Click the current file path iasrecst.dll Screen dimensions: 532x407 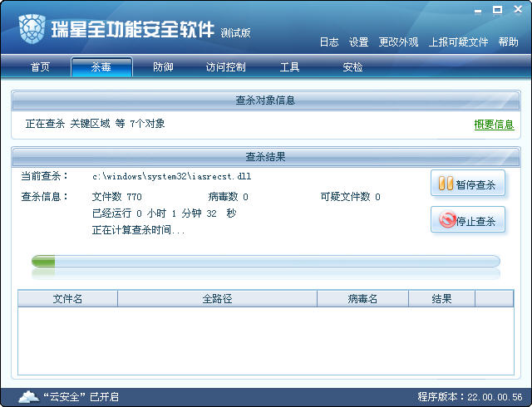click(x=172, y=176)
